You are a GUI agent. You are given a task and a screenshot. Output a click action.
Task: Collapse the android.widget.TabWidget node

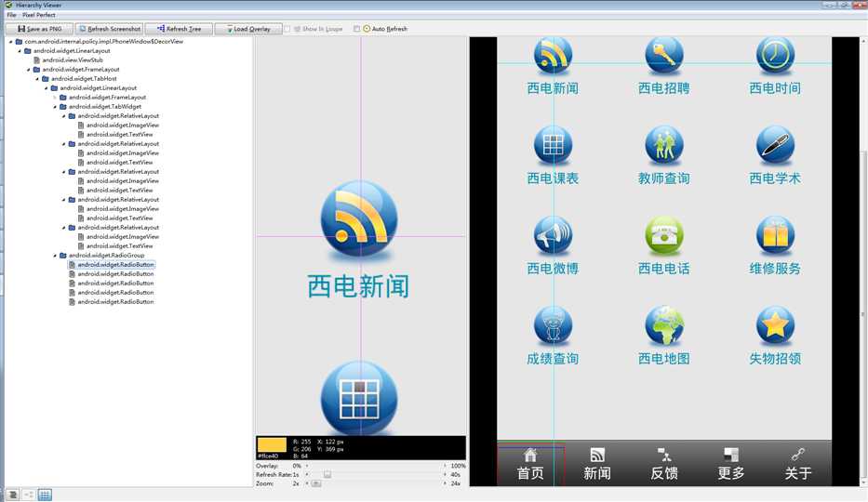[x=55, y=107]
